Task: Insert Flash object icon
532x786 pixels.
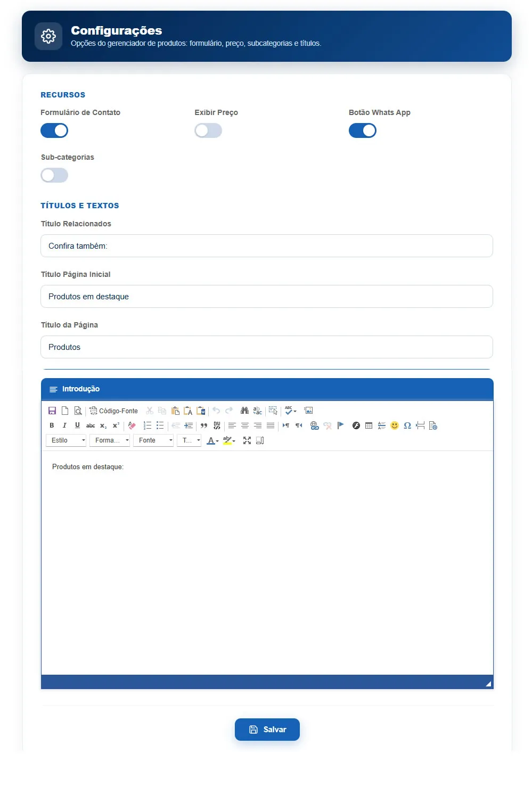Action: pyautogui.click(x=356, y=425)
